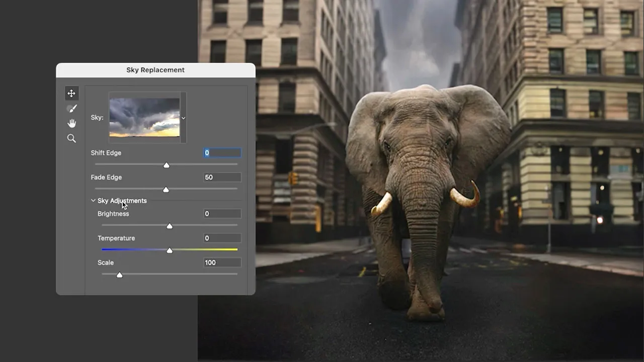
Task: Select the Zoom magnifier tool
Action: [x=71, y=138]
